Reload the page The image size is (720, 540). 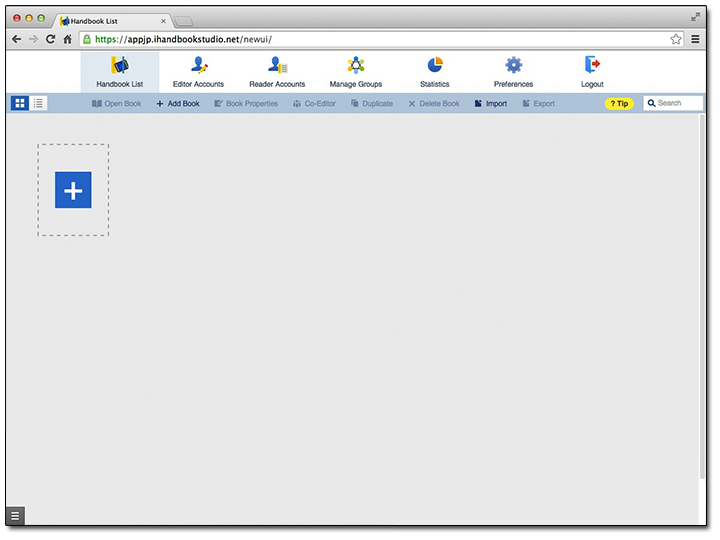pyautogui.click(x=51, y=39)
